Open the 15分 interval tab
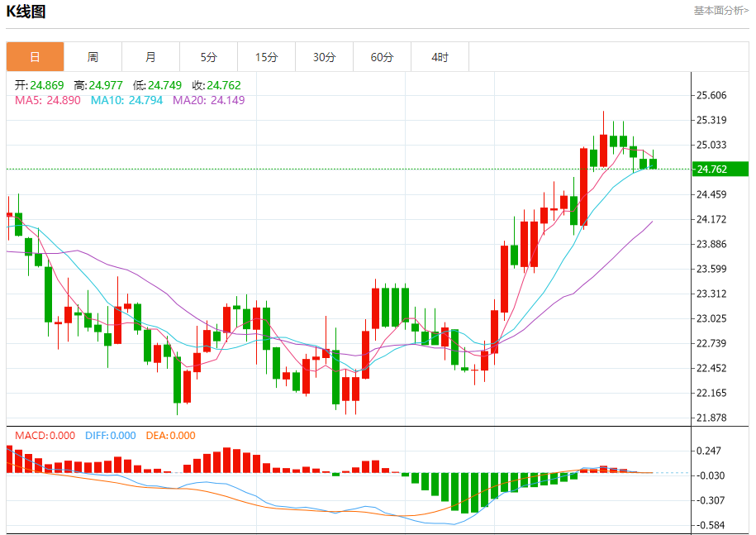The height and width of the screenshot is (535, 756). pyautogui.click(x=267, y=57)
